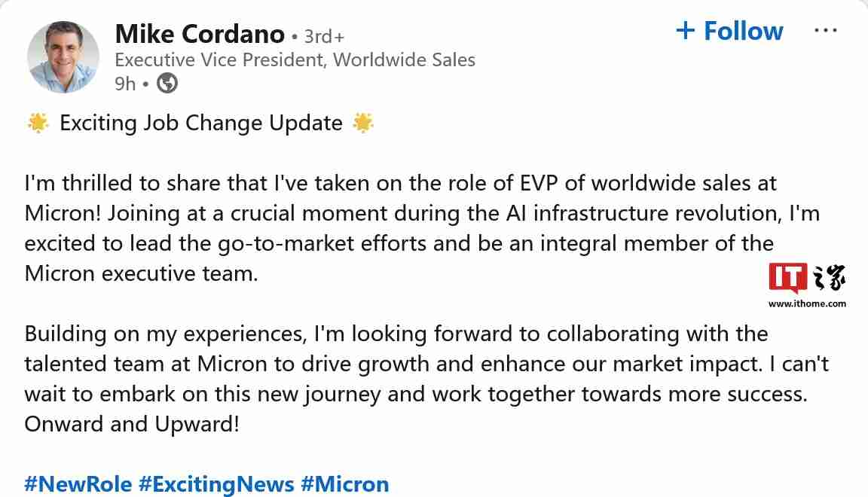This screenshot has width=868, height=497.
Task: Follow Mike Cordano
Action: 729,31
